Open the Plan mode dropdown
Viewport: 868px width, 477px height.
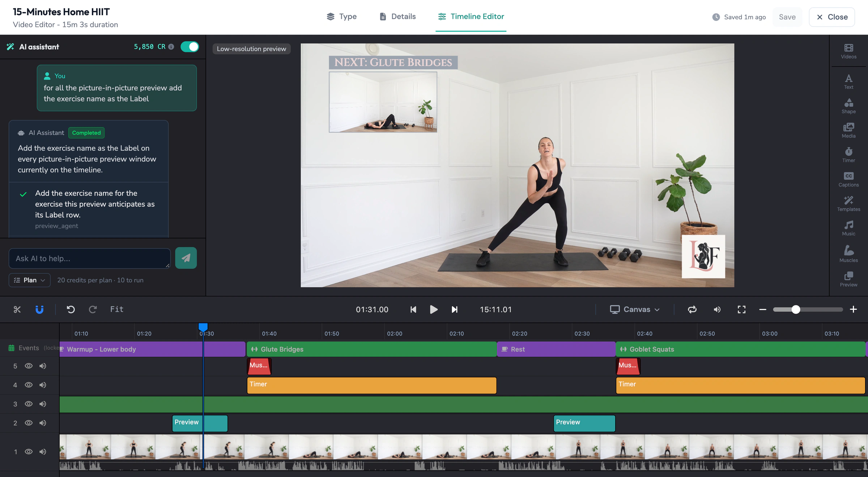tap(30, 280)
